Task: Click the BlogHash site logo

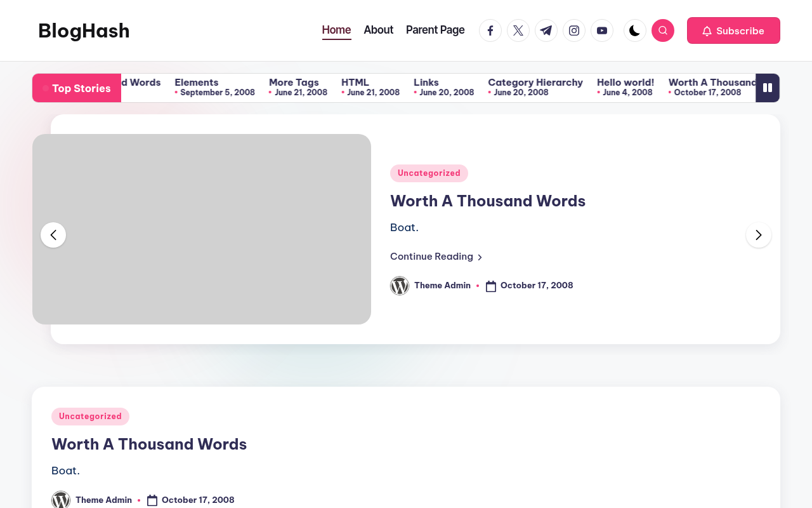Action: (x=84, y=30)
